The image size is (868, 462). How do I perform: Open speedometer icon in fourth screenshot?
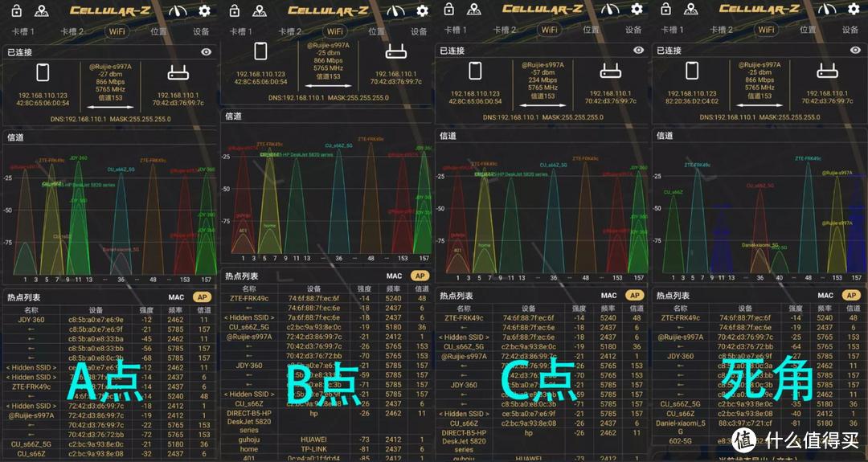tap(827, 9)
